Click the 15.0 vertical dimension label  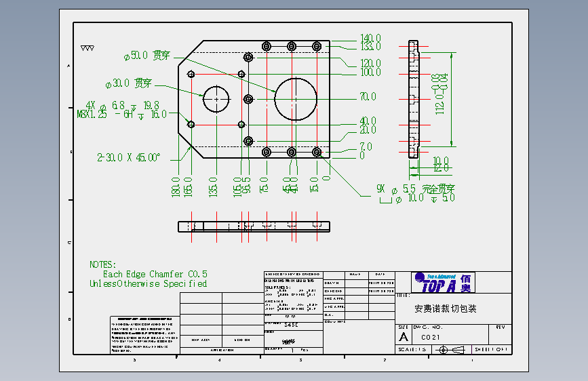point(314,185)
